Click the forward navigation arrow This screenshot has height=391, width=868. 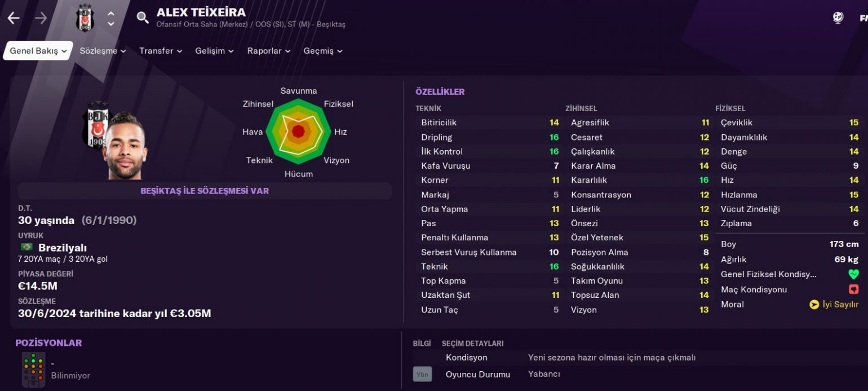click(x=39, y=17)
